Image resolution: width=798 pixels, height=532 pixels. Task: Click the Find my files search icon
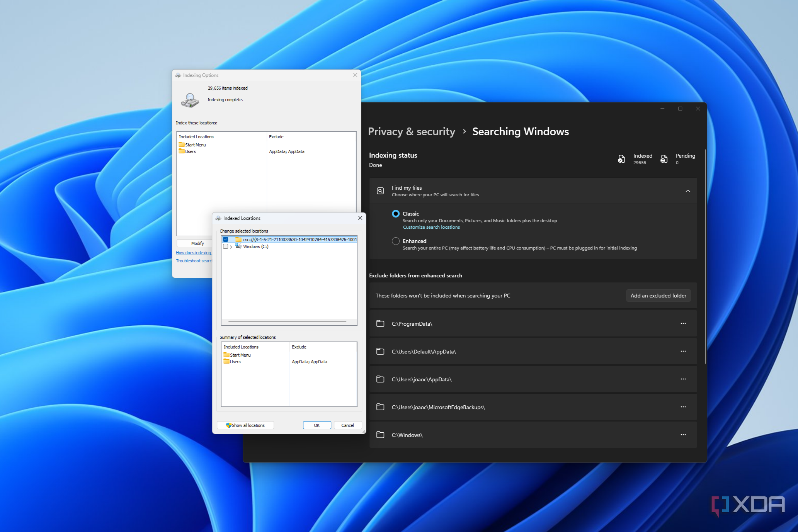tap(381, 190)
